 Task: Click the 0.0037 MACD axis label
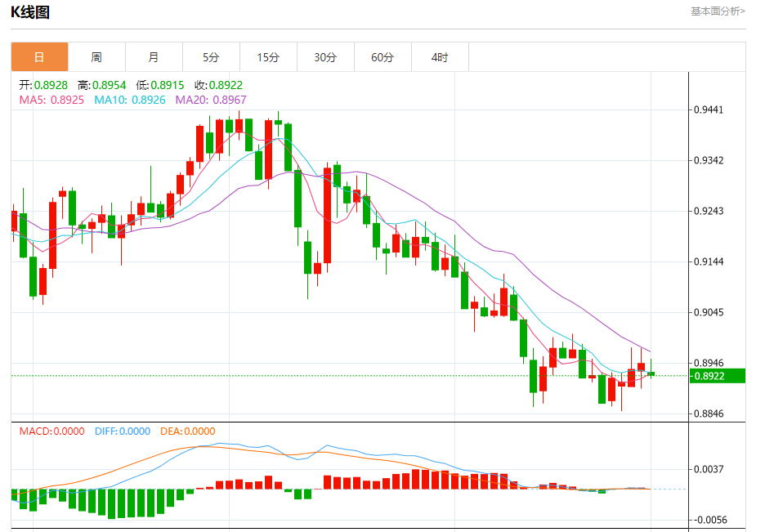coord(709,469)
